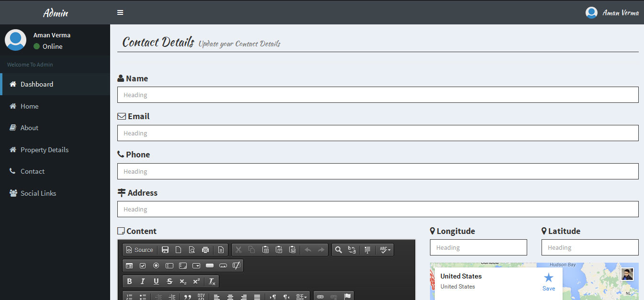Screen dimensions: 644x300
Task: Toggle Italic formatting in editor
Action: 143,281
